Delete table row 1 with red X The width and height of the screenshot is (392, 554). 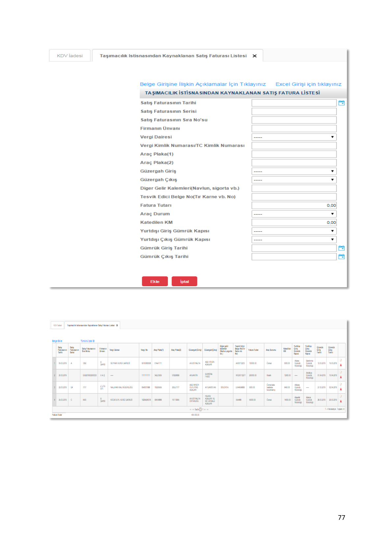pyautogui.click(x=341, y=365)
